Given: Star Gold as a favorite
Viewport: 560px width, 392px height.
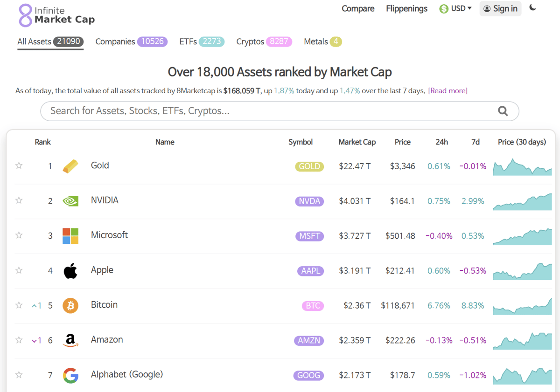Looking at the screenshot, I should point(19,165).
